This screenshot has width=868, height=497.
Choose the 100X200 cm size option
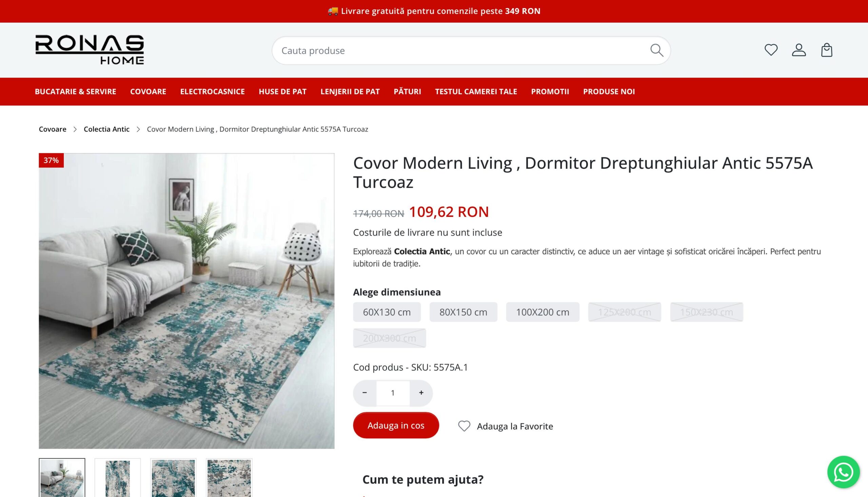(x=542, y=312)
